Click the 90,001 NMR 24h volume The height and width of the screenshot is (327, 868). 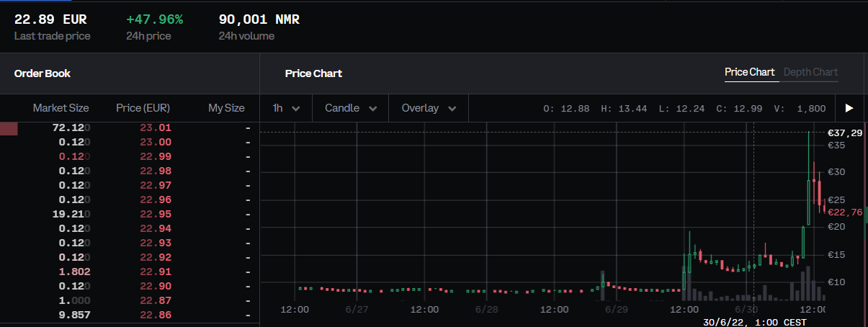click(259, 19)
